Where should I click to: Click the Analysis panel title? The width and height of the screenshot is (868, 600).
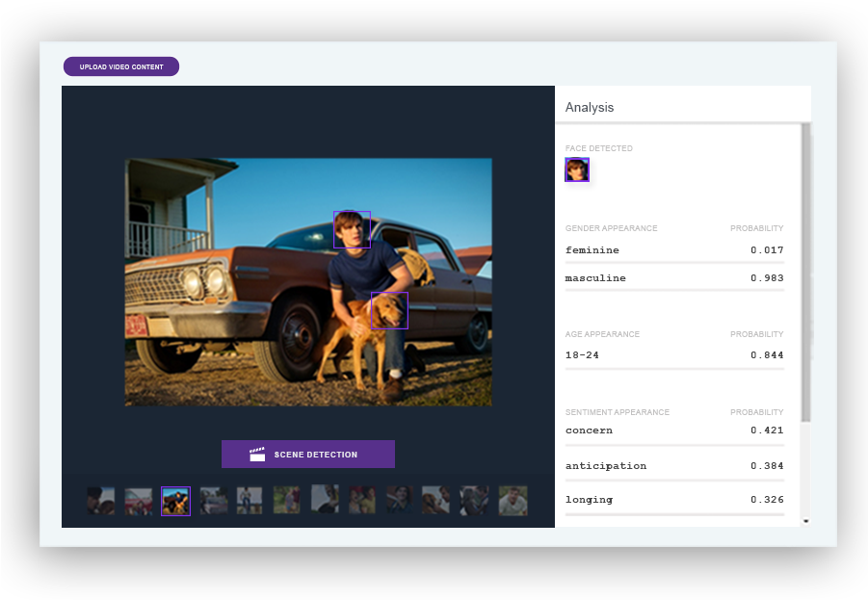(x=589, y=107)
